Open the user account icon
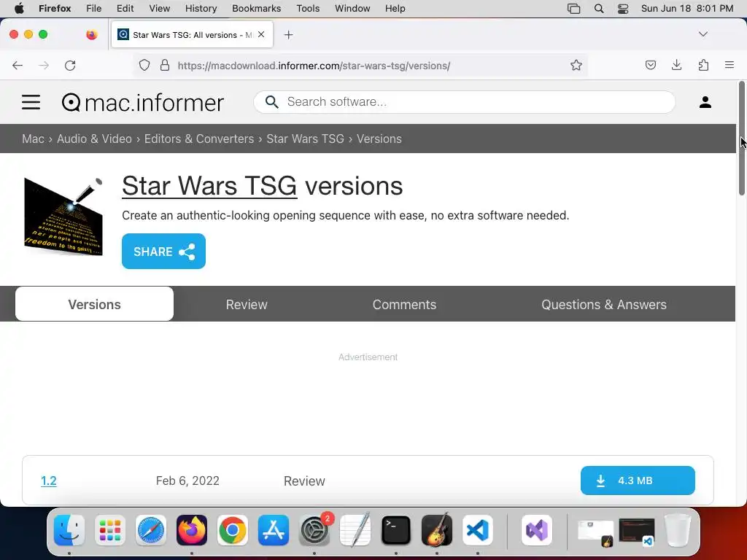 pyautogui.click(x=705, y=102)
